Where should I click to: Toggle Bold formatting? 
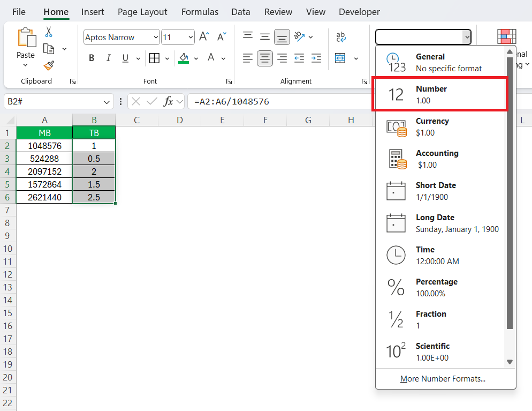point(92,58)
